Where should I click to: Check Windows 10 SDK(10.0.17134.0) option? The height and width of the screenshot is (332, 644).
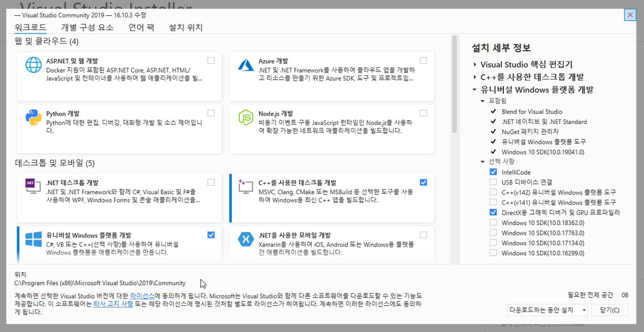pos(493,242)
